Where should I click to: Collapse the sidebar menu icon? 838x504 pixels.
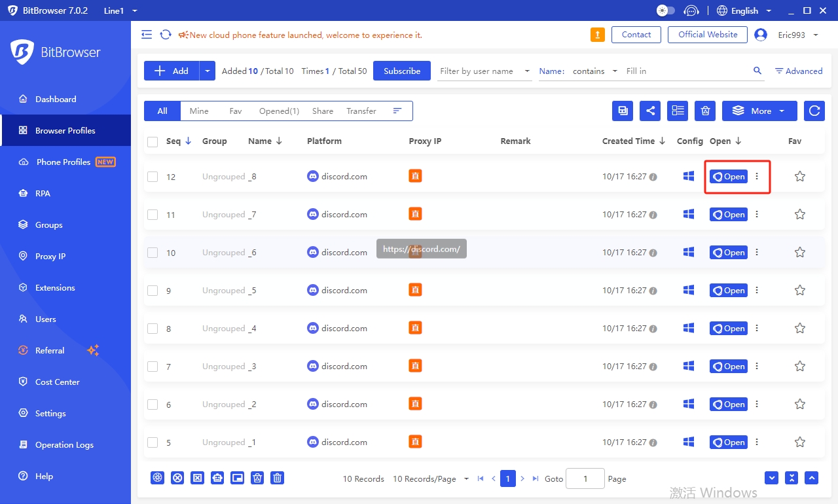(147, 35)
